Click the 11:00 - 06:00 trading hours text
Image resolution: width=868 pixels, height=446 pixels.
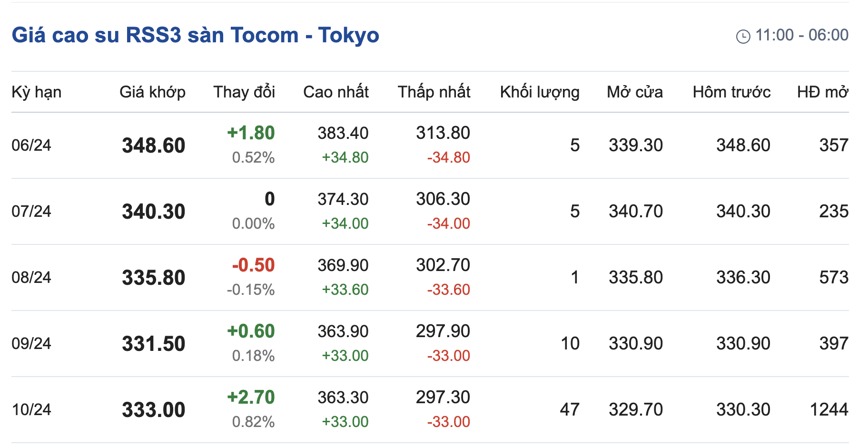(802, 35)
